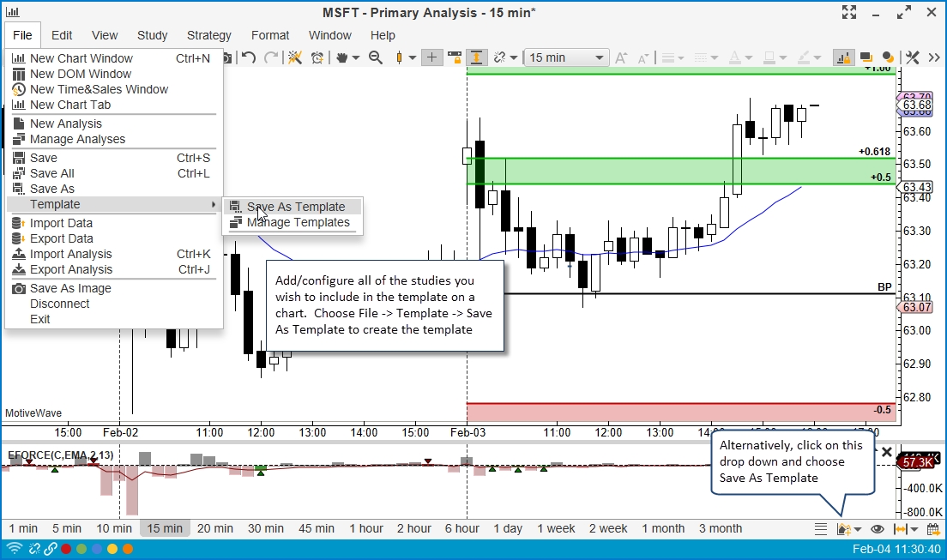
Task: Toggle the orange auto-scale button
Action: (x=477, y=57)
